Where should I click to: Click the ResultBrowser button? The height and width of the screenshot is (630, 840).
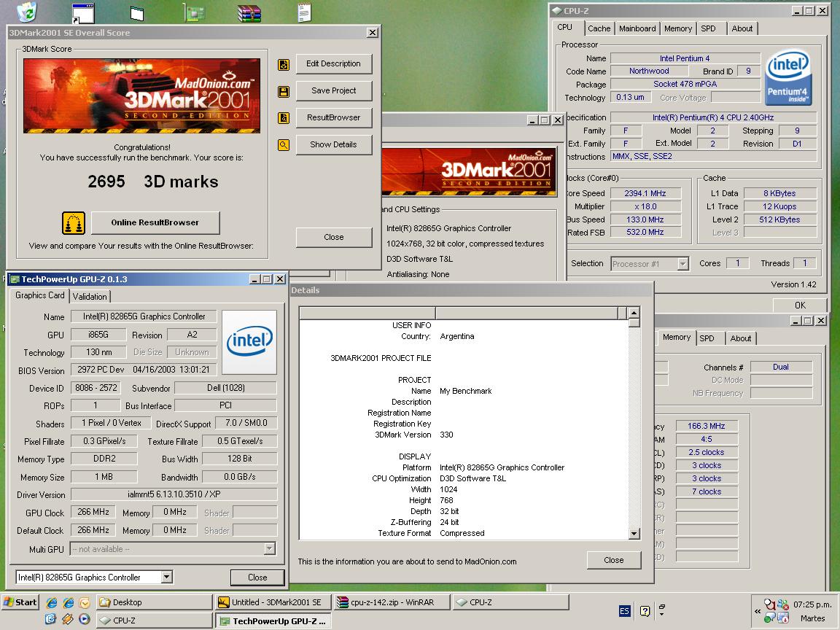tap(333, 117)
